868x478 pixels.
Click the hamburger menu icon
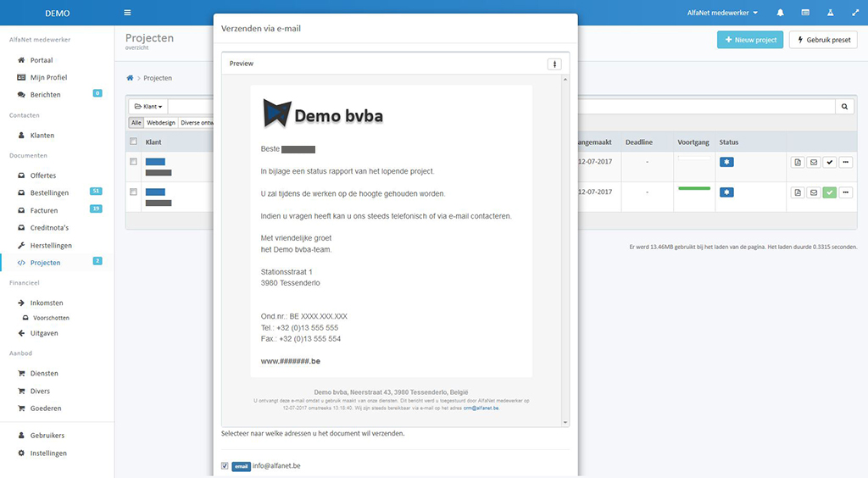(x=127, y=13)
